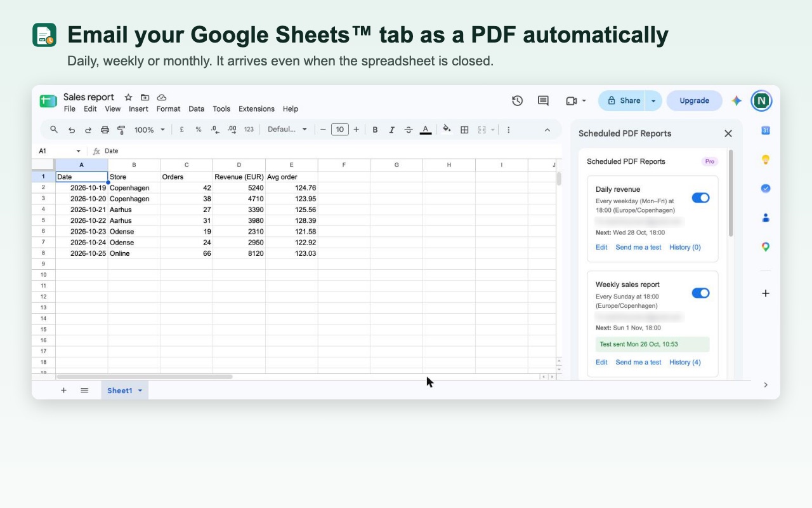This screenshot has width=812, height=508.
Task: Click the Gemini sparkle icon
Action: (x=737, y=100)
